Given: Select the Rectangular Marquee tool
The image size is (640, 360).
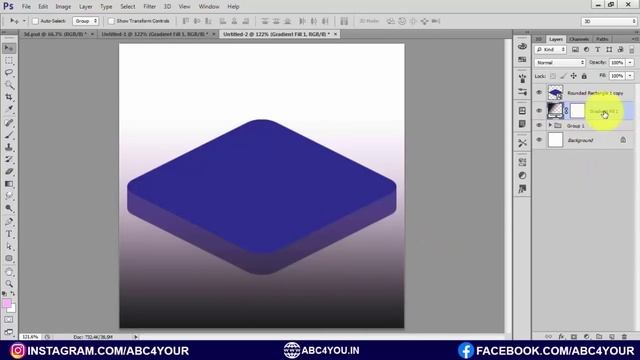Looking at the screenshot, I should (x=9, y=61).
